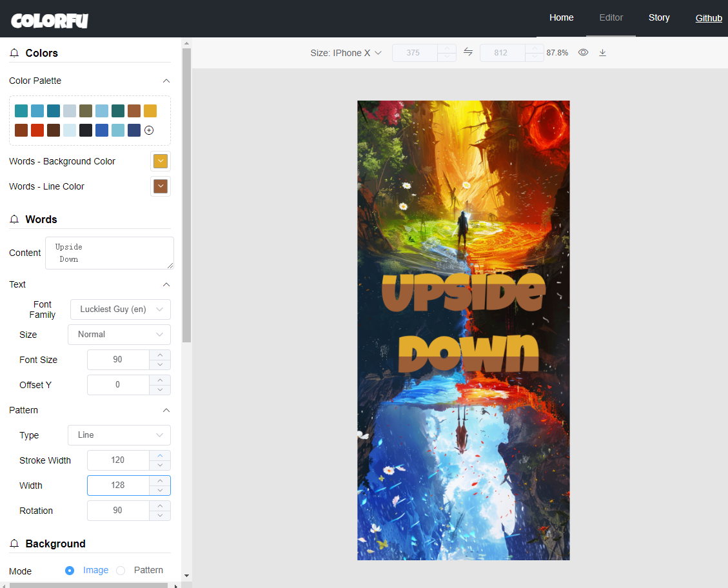Click the swap width and height icon
Image resolution: width=728 pixels, height=588 pixels.
468,52
